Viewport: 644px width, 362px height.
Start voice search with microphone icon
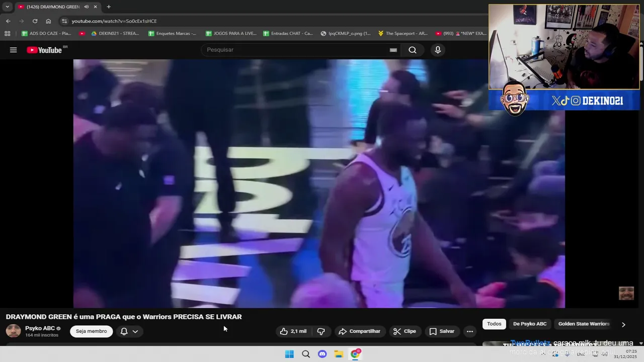pyautogui.click(x=438, y=50)
